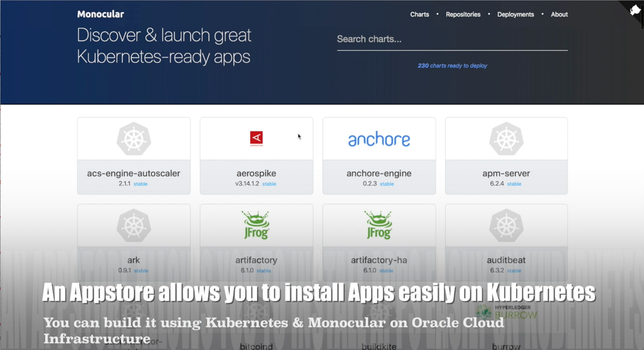644x350 pixels.
Task: Click the Kubernetes helm icon on the ark card
Action: pos(133,225)
